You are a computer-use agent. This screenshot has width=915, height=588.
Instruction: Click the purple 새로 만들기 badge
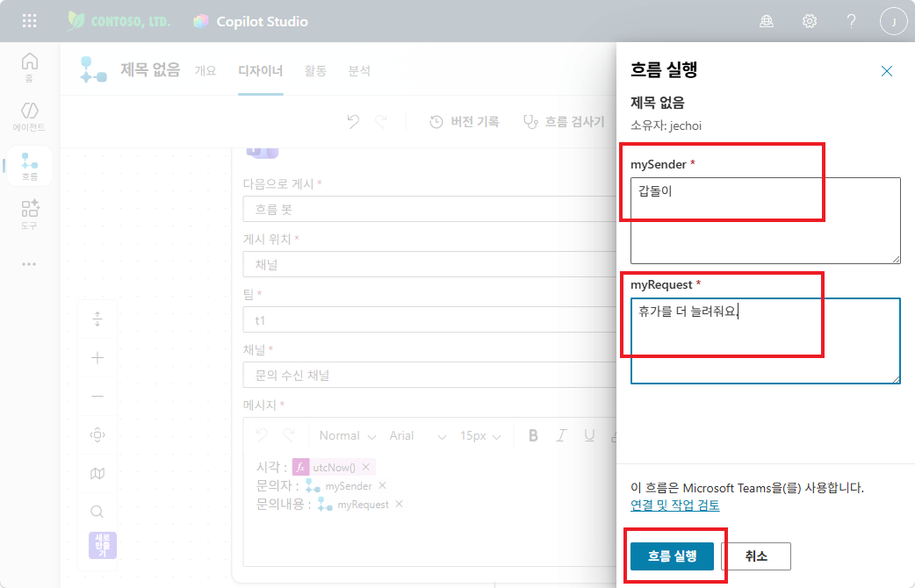coord(103,545)
